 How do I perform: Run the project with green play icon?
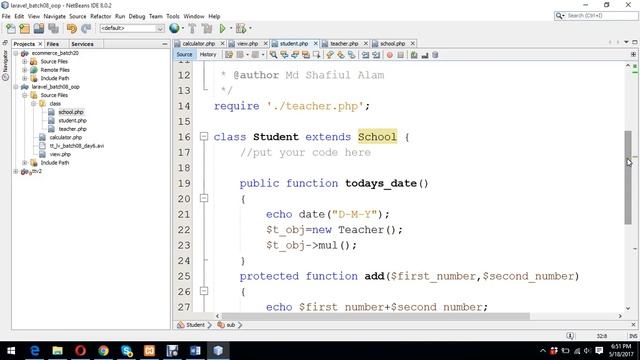point(222,29)
